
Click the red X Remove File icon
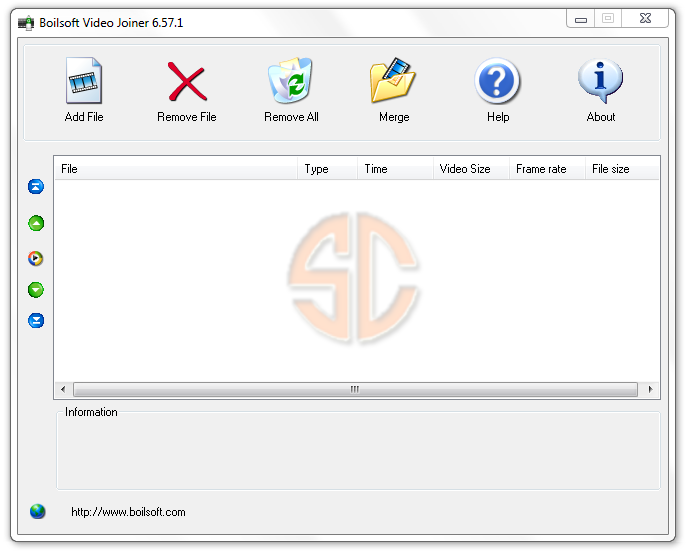(x=187, y=81)
